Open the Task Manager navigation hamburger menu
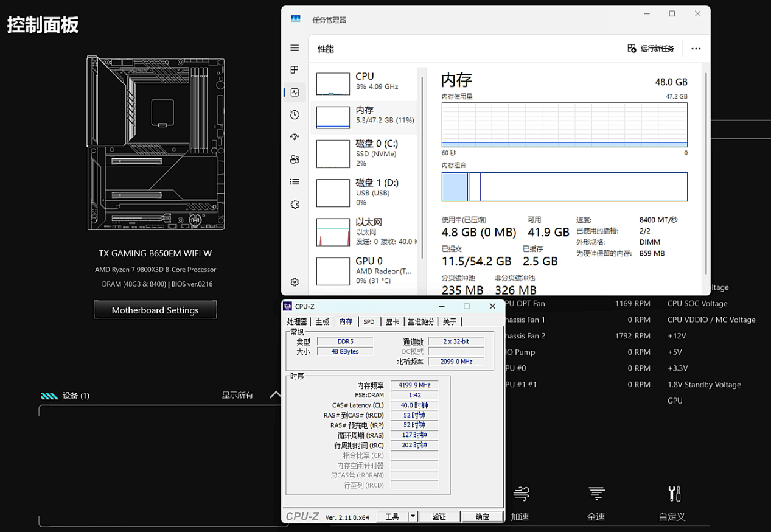 [x=295, y=47]
